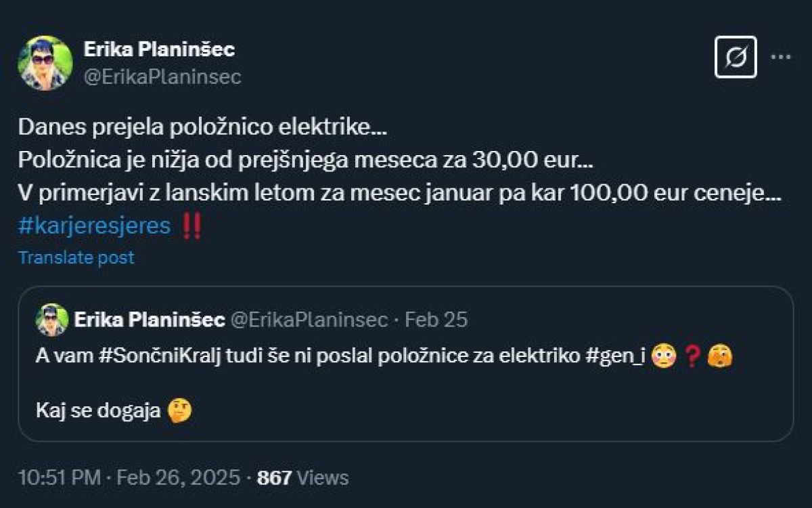Open the three-dot more options menu
Screen dimensions: 812x508
(781, 57)
